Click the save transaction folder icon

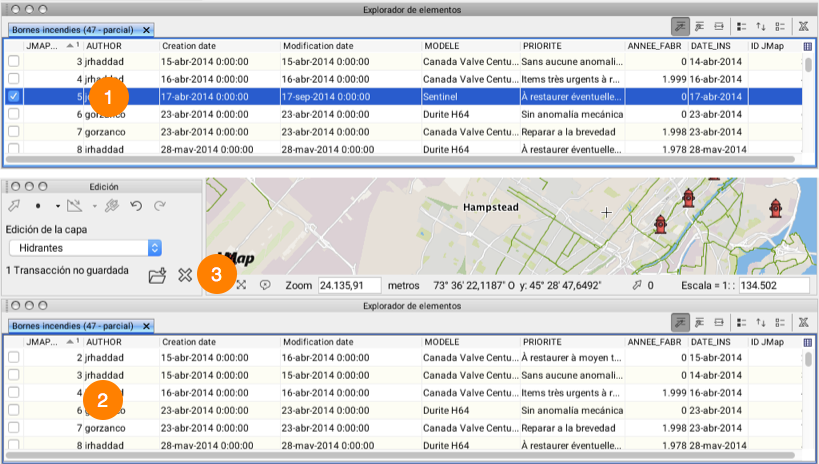pos(156,275)
